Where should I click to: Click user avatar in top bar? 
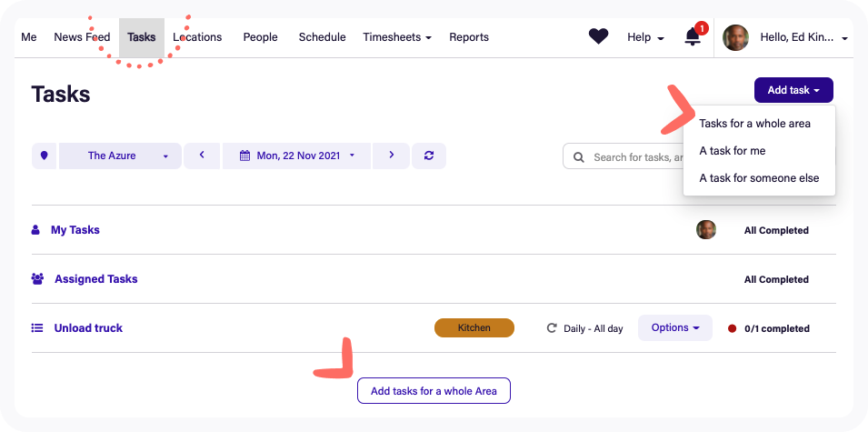point(734,37)
